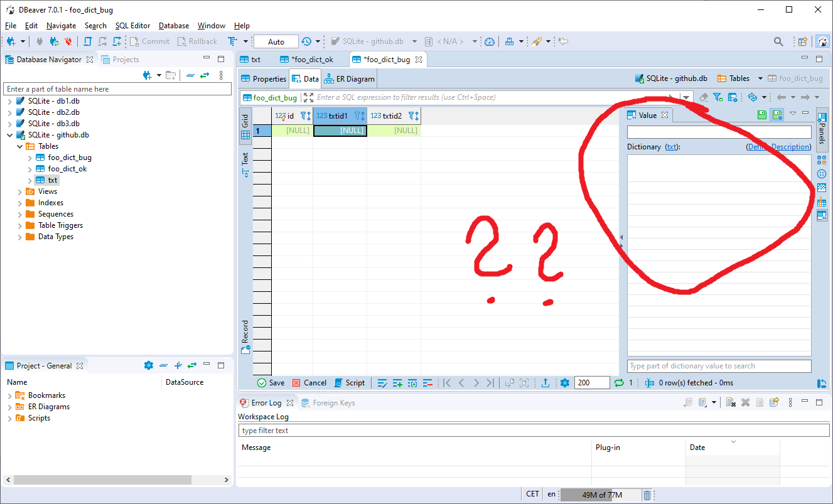833x504 pixels.
Task: Enable the results filter funnel icon
Action: (717, 97)
